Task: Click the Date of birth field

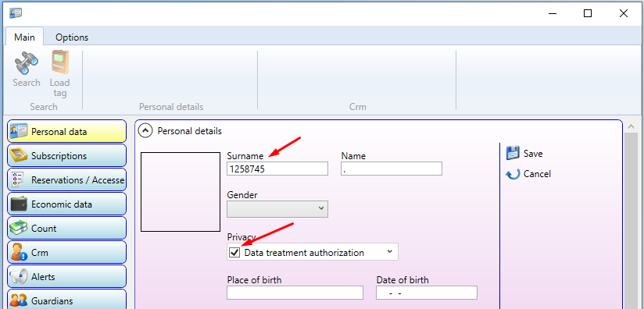Action: (x=427, y=293)
